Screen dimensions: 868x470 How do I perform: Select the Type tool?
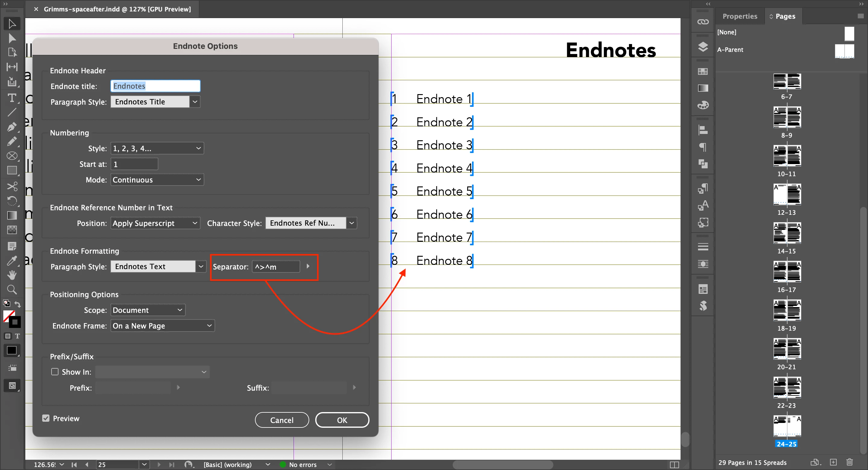12,98
